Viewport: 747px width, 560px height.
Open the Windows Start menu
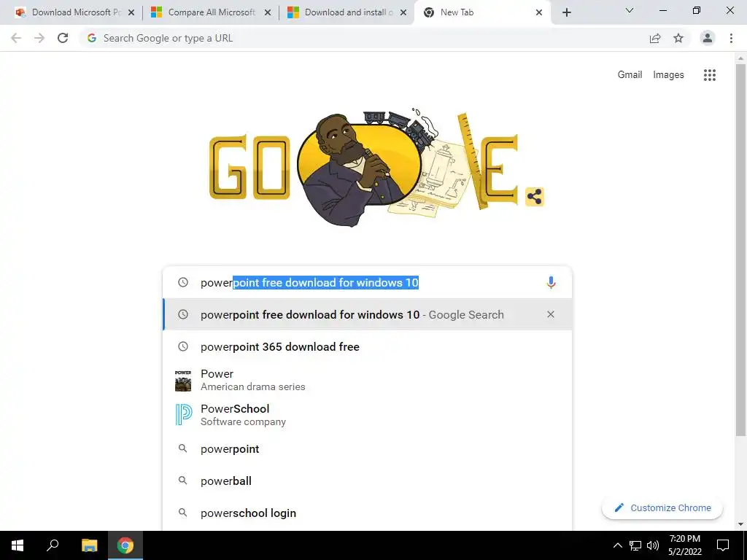click(x=18, y=545)
